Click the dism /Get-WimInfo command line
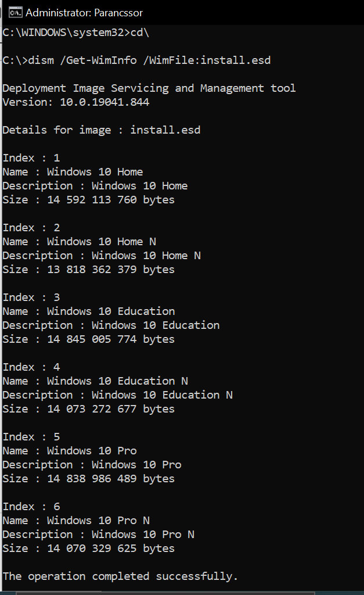This screenshot has height=595, width=364. click(x=136, y=60)
